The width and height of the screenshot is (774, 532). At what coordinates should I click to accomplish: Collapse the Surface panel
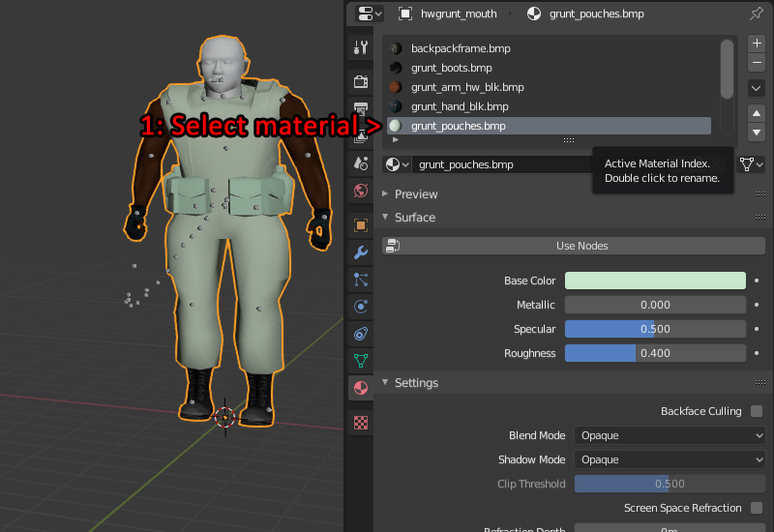415,217
